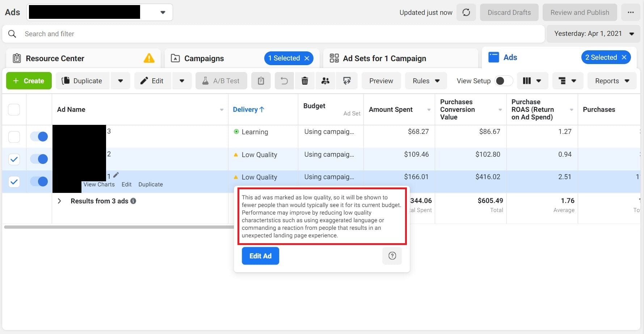Click the blue Edit Ad button

tap(260, 256)
